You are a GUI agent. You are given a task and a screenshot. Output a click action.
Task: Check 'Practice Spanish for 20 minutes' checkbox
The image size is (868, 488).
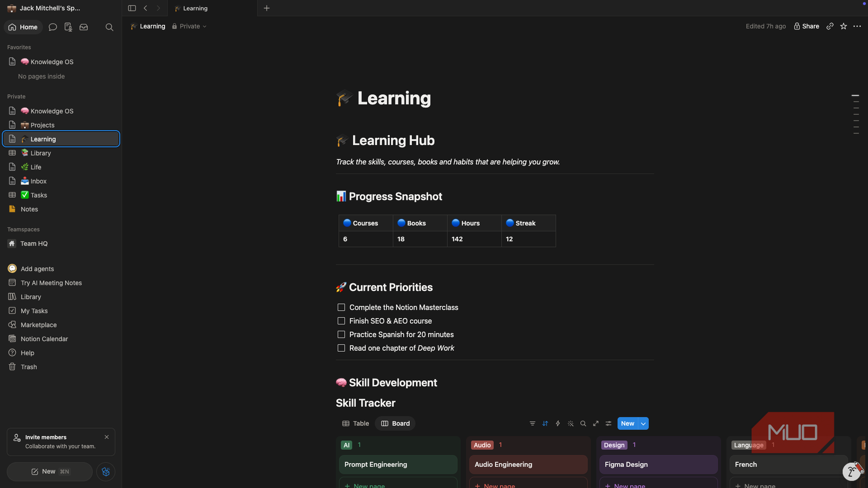pos(341,335)
